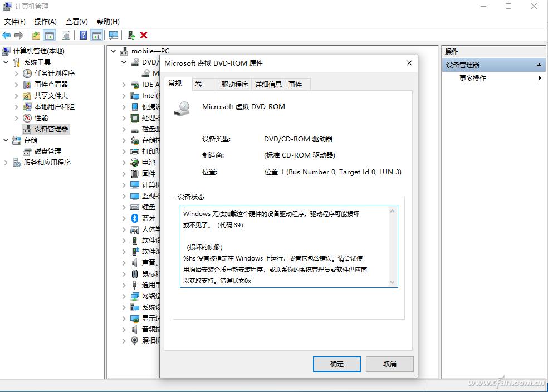Toggle the show/hide console tree icon
The image size is (548, 392).
pyautogui.click(x=50, y=35)
